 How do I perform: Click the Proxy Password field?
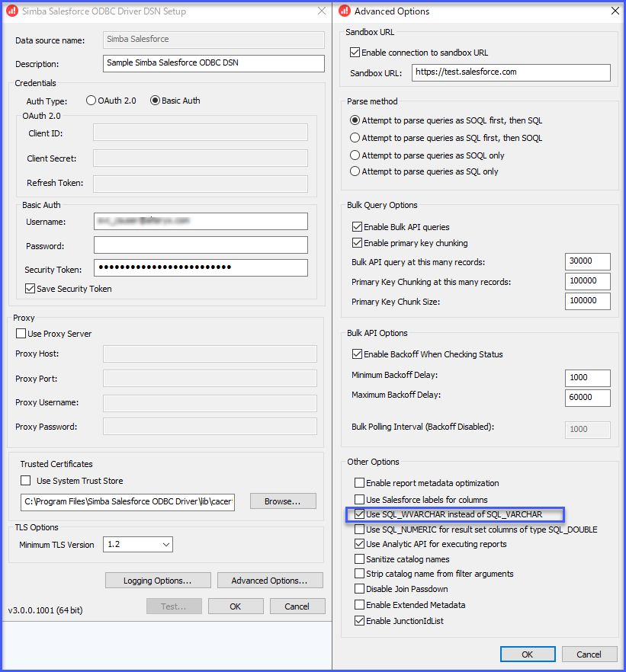[x=210, y=427]
